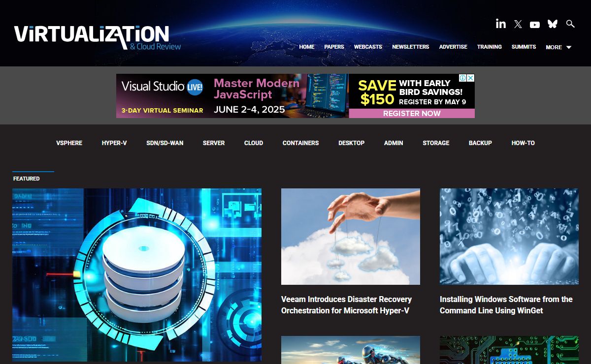
Task: Click 'Master Modern JavaScript' ad text
Action: [257, 89]
